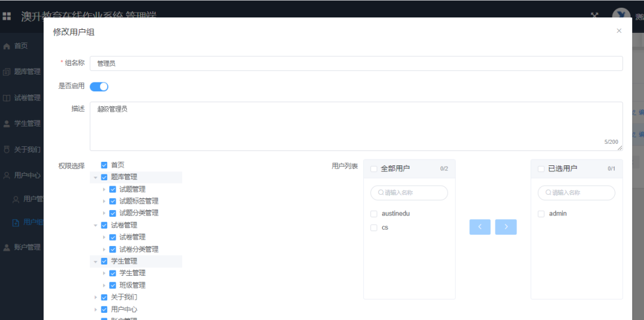The width and height of the screenshot is (644, 320).
Task: Check the cs user checkbox
Action: coord(374,227)
